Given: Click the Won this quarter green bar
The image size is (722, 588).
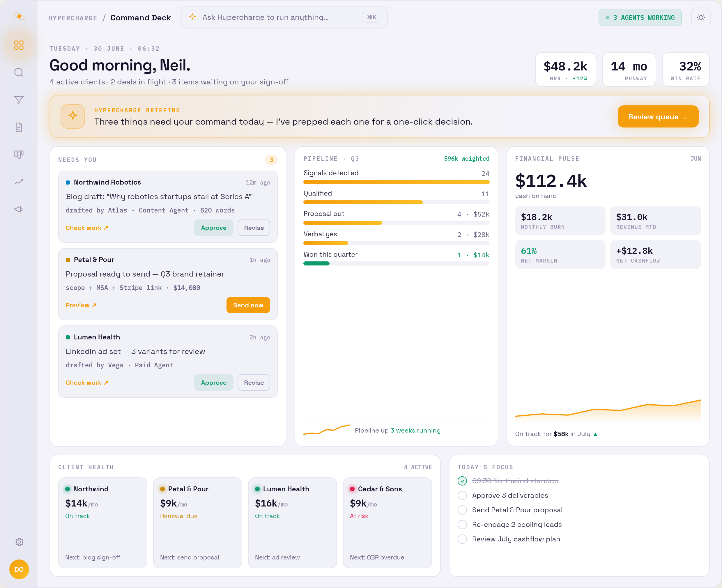Looking at the screenshot, I should [x=316, y=263].
